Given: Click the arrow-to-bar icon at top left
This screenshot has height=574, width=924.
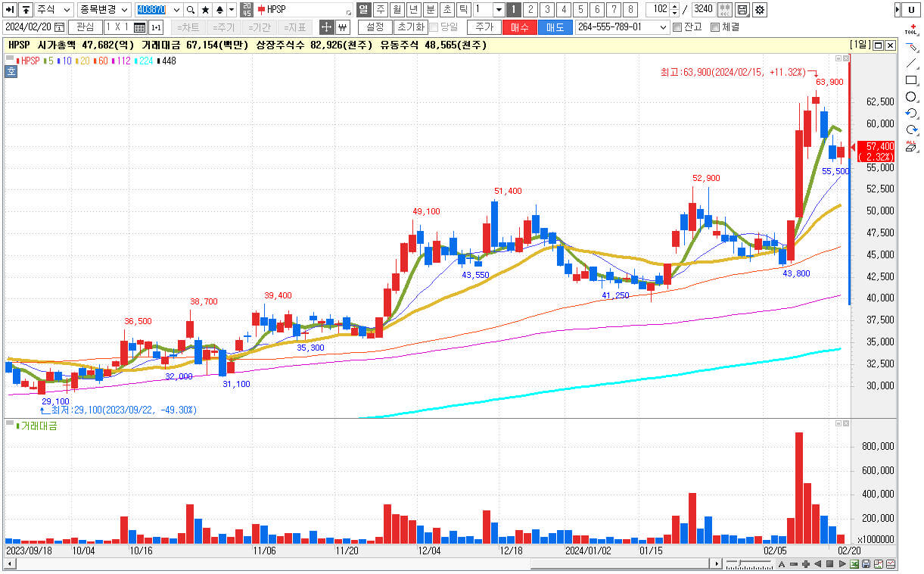Looking at the screenshot, I should click(11, 10).
